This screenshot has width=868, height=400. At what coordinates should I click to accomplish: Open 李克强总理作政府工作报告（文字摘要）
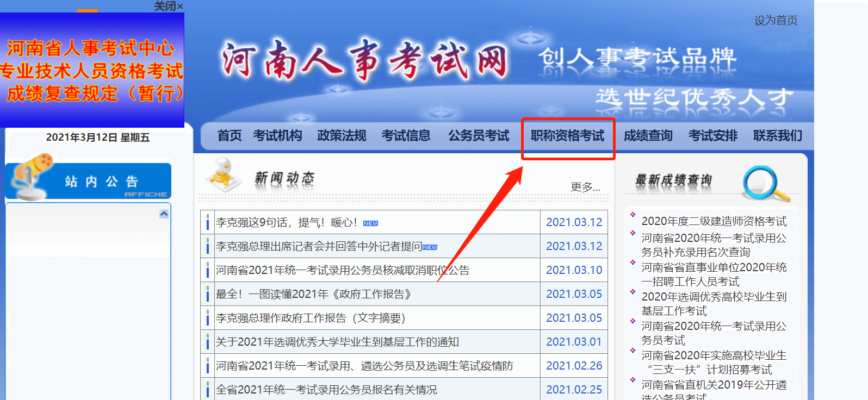click(x=311, y=318)
